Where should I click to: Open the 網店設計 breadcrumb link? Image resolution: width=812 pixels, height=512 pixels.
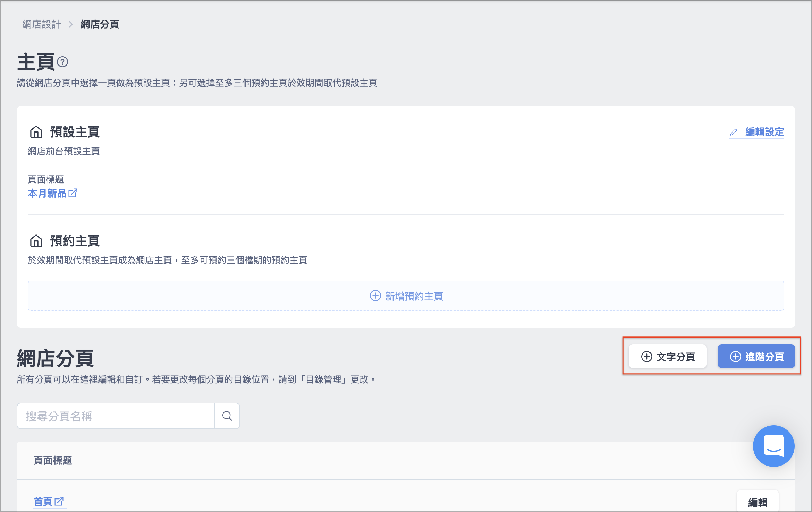42,24
